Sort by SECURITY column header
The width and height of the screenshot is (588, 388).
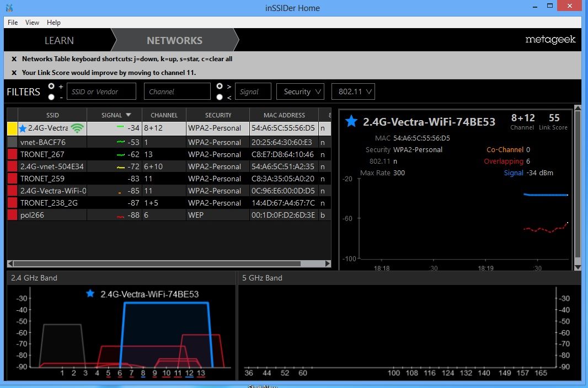[218, 115]
